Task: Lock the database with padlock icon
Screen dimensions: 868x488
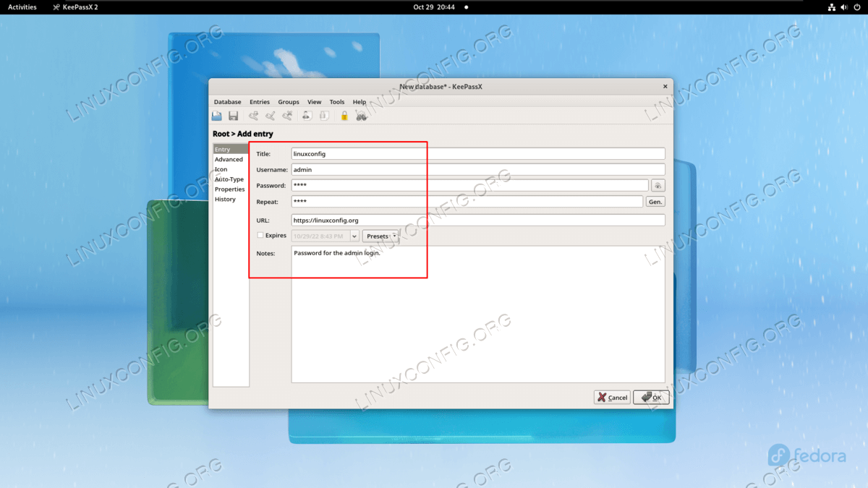Action: coord(344,116)
